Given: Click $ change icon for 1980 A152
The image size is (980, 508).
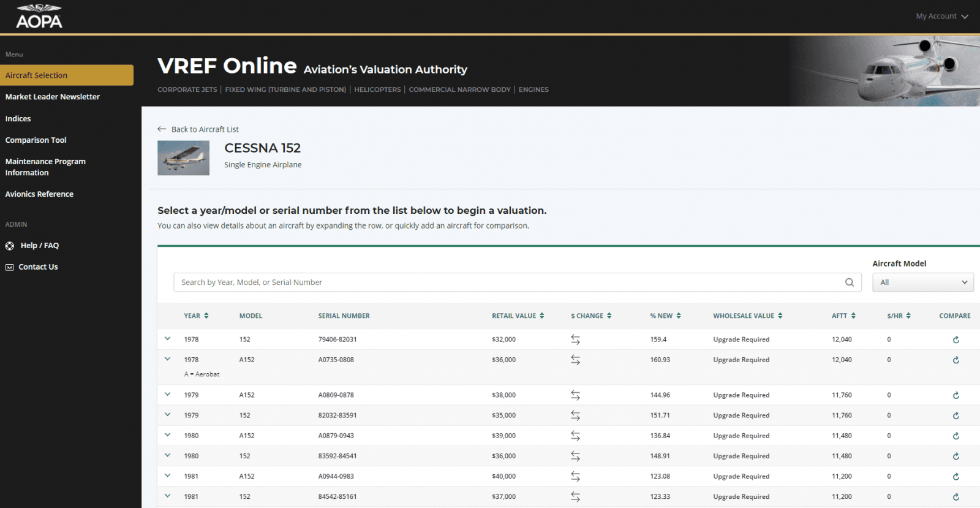Looking at the screenshot, I should [x=575, y=436].
